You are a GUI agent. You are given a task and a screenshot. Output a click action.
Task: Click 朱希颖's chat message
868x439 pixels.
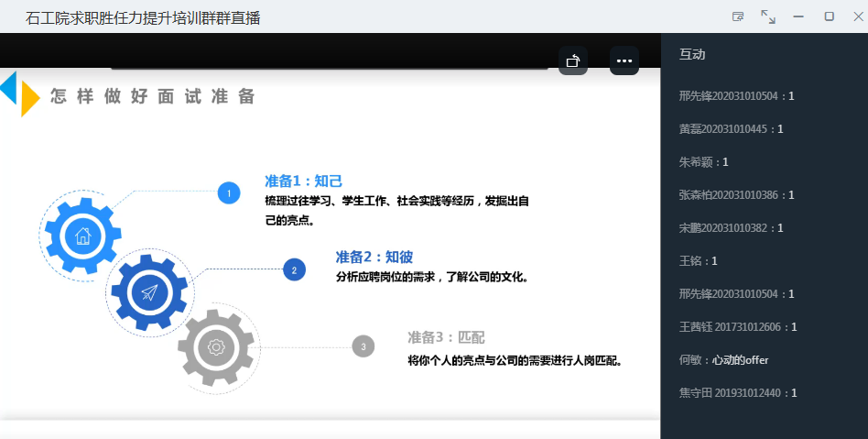(x=703, y=162)
